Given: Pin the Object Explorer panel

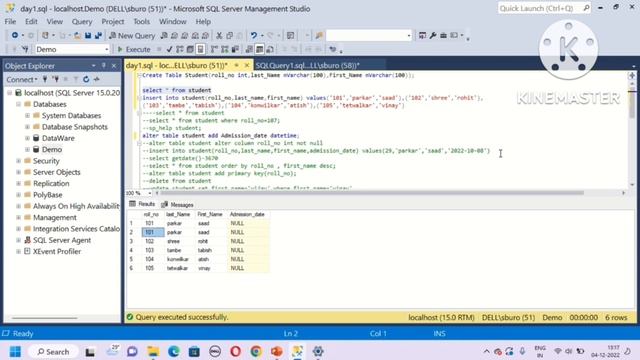Looking at the screenshot, I should 104,65.
